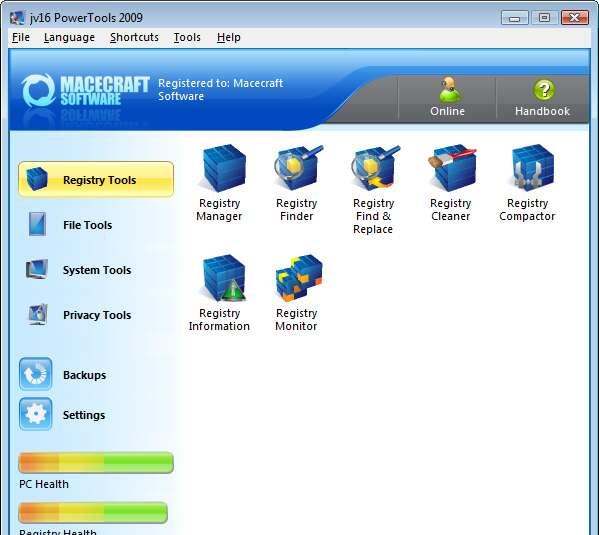Open the Registry Compactor tool

coord(527,183)
